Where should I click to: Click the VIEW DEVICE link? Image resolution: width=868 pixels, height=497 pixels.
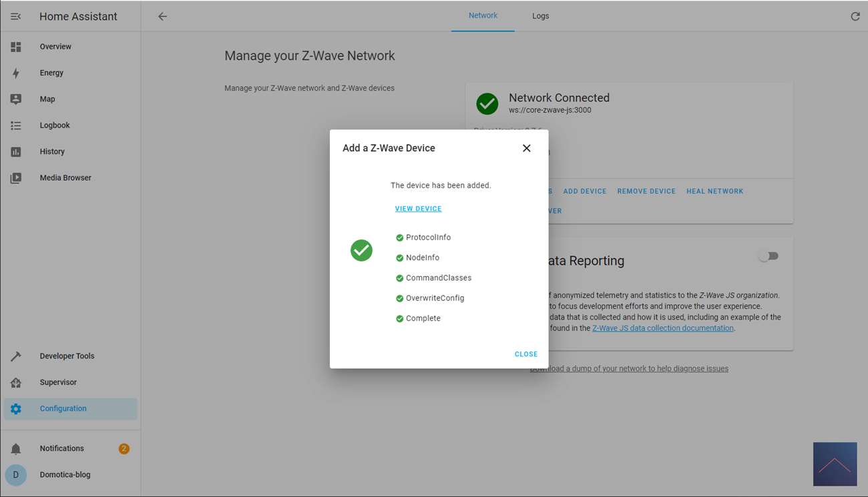[418, 209]
